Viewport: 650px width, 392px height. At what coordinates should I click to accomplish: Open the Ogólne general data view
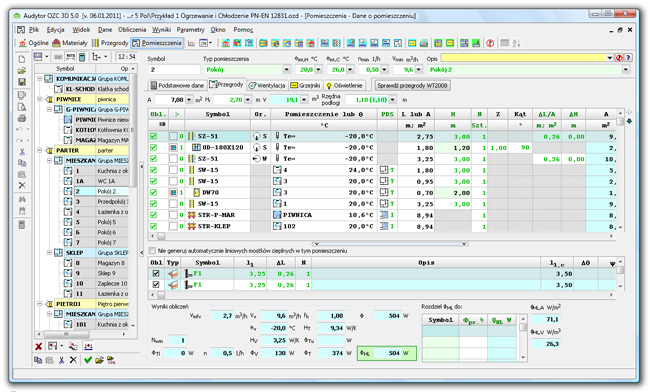click(34, 43)
